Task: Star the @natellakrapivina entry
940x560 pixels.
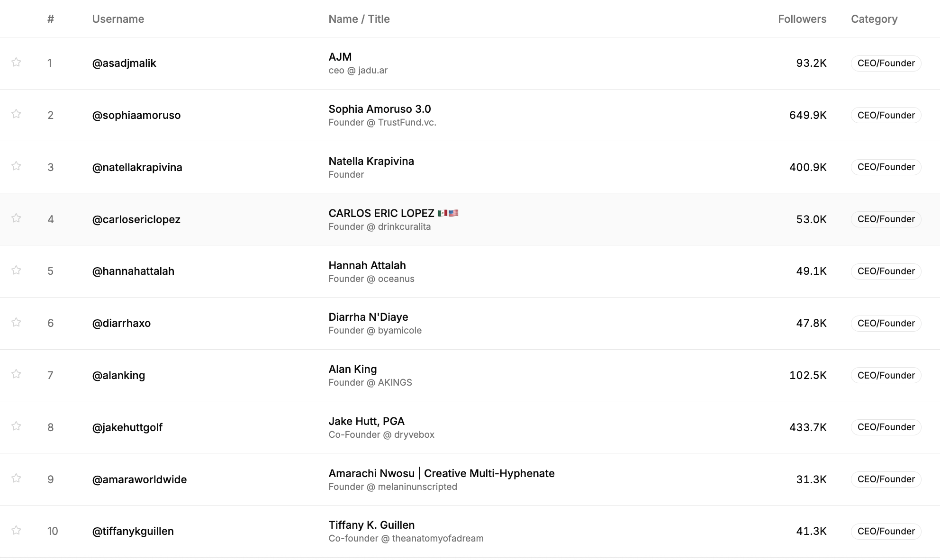Action: click(x=16, y=166)
